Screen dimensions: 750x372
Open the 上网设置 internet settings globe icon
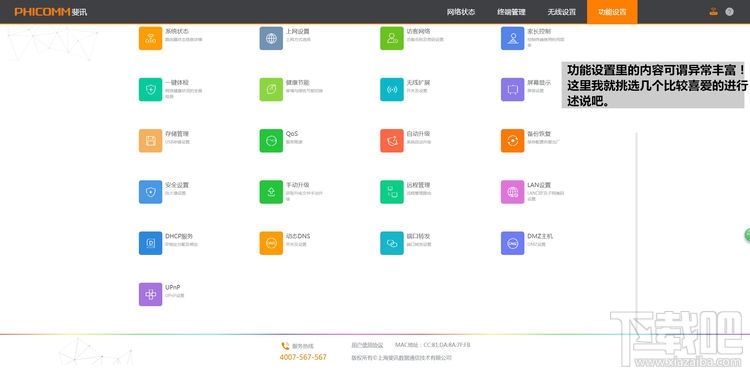click(x=271, y=38)
